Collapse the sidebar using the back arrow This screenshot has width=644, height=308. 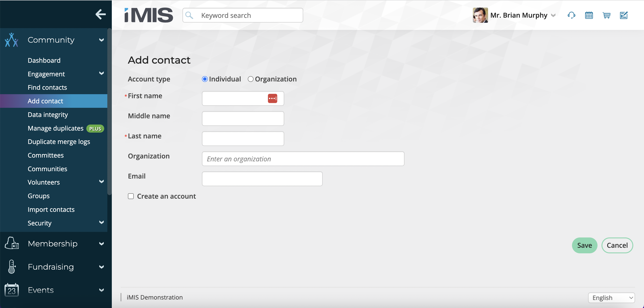(x=101, y=15)
